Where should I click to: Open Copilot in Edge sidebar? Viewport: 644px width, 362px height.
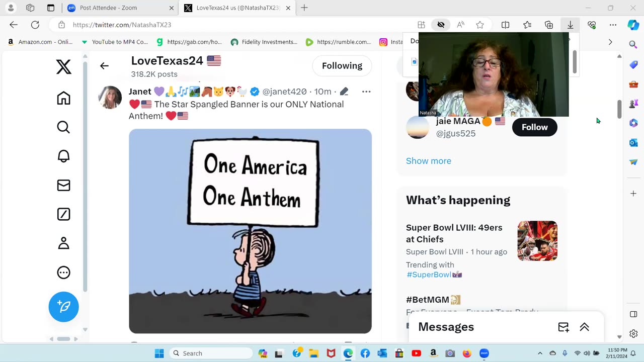(633, 25)
